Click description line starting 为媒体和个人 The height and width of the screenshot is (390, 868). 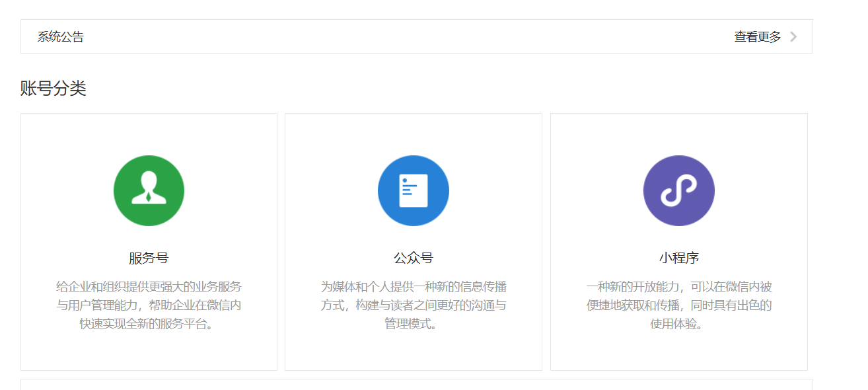pyautogui.click(x=414, y=287)
